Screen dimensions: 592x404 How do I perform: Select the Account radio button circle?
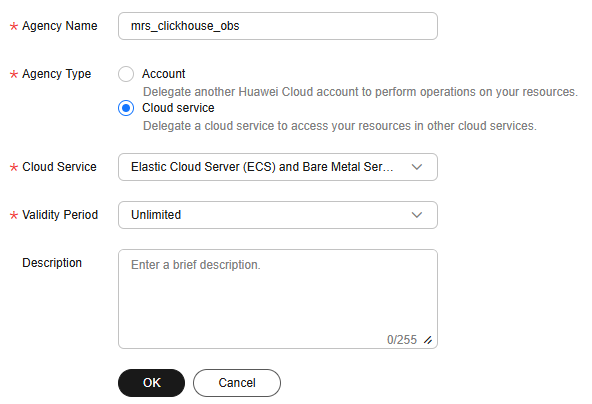pos(126,74)
